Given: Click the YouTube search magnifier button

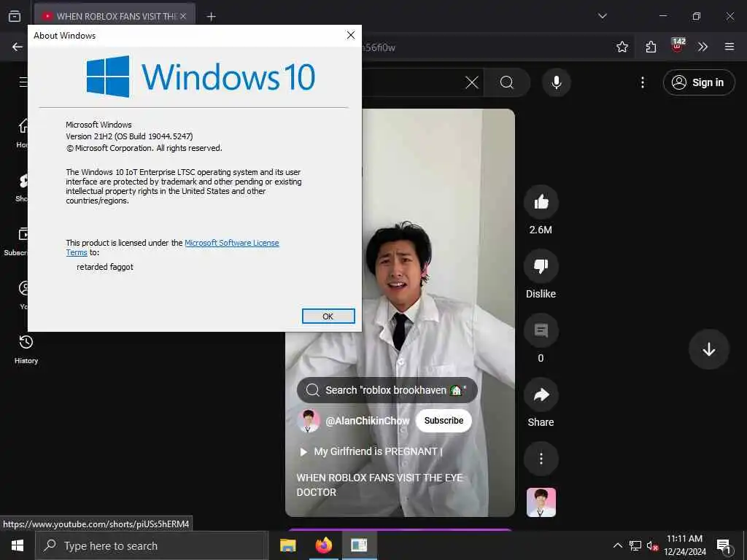Looking at the screenshot, I should point(507,82).
